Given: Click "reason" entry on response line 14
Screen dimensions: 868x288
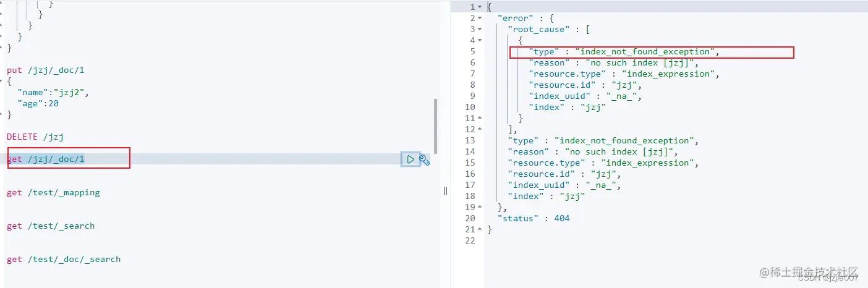Looking at the screenshot, I should click(593, 152).
